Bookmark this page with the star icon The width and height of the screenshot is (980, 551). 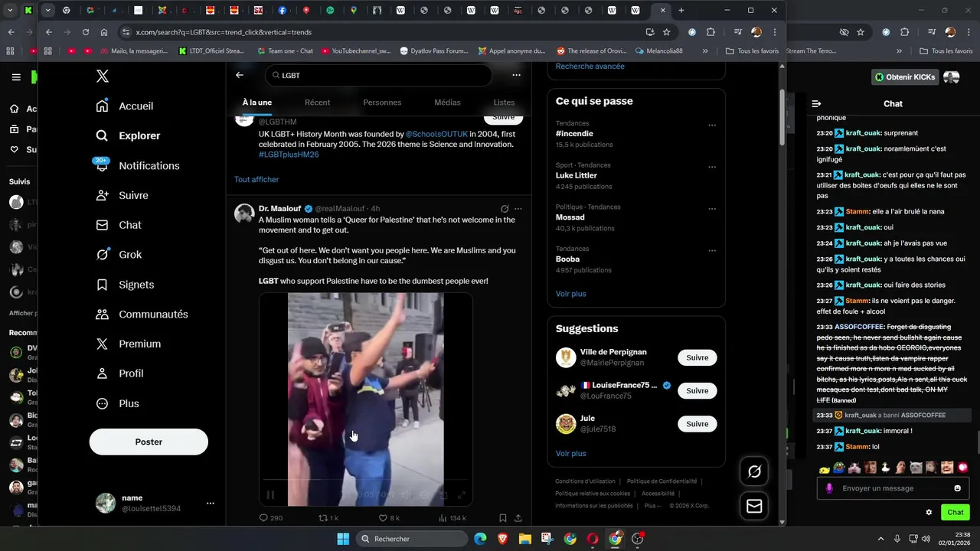click(x=667, y=32)
